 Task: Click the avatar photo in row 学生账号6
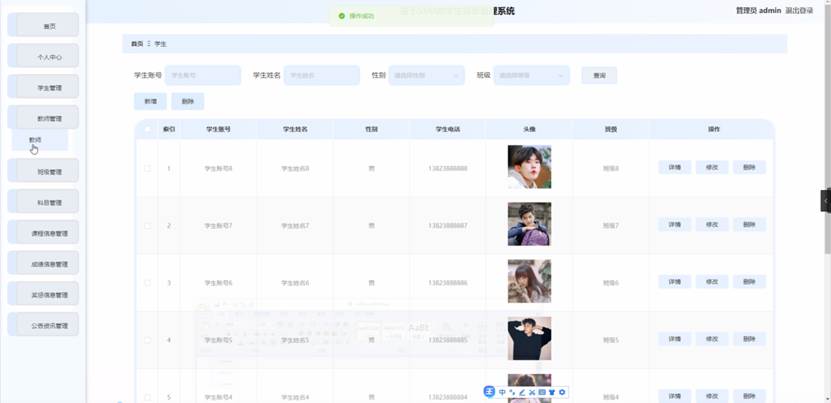(529, 282)
